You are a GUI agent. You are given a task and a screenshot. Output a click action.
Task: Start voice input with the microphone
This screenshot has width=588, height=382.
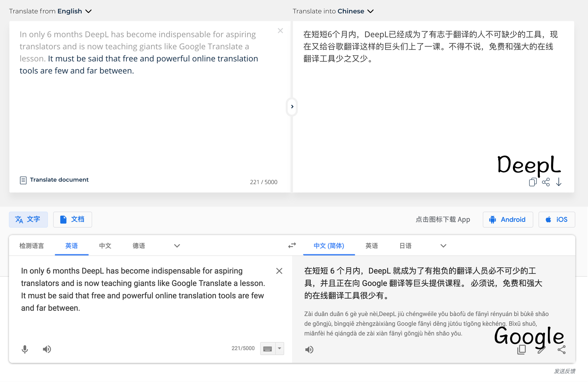point(24,349)
